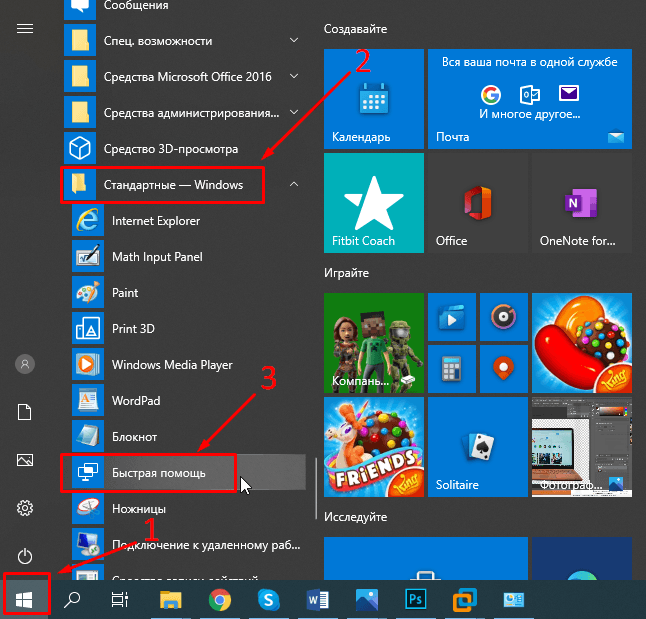Click the Chrome icon in taskbar
This screenshot has width=646, height=619.
click(220, 599)
